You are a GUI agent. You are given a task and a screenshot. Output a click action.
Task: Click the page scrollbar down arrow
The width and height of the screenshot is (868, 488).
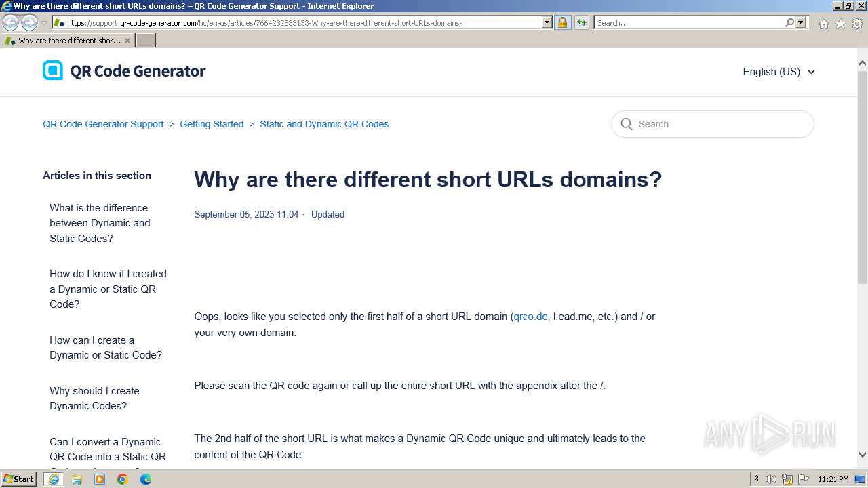pos(863,455)
